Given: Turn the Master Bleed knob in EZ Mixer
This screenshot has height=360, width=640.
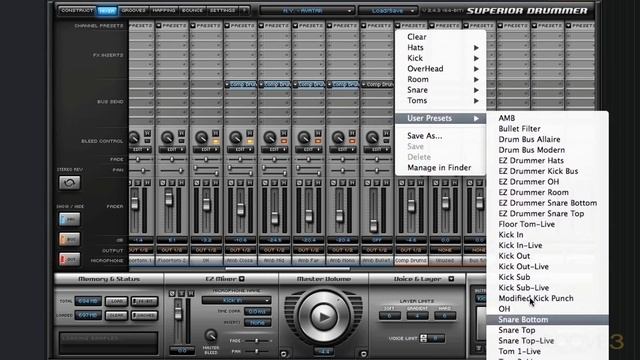Looking at the screenshot, I should click(x=211, y=336).
